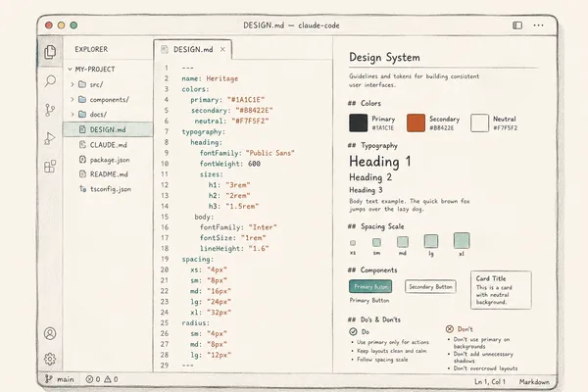The image size is (588, 392).
Task: Click the Primary color swatch
Action: click(x=358, y=122)
